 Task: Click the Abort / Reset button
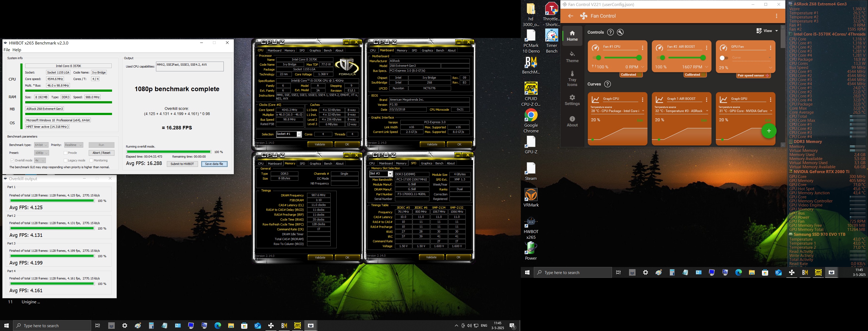pos(101,153)
